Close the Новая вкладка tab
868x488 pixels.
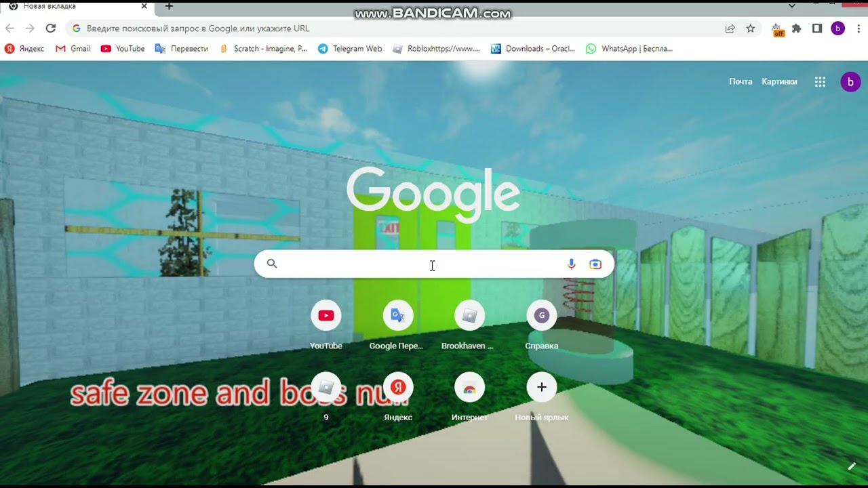[x=144, y=6]
